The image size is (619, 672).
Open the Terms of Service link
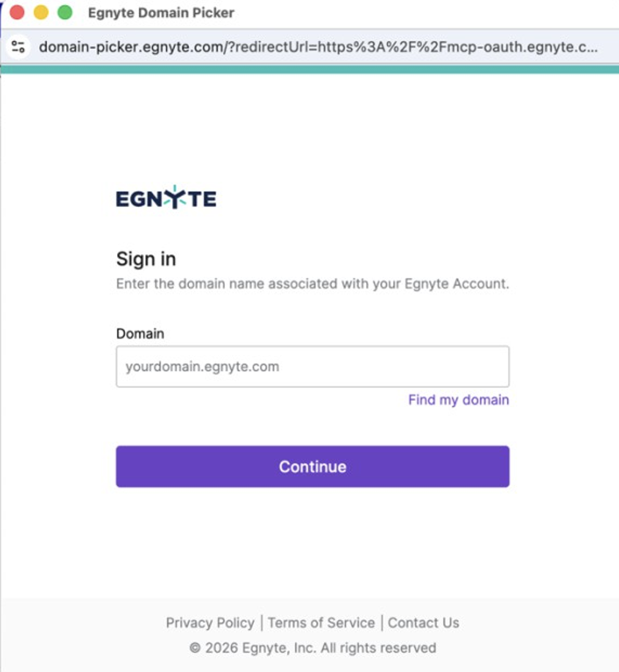(321, 623)
